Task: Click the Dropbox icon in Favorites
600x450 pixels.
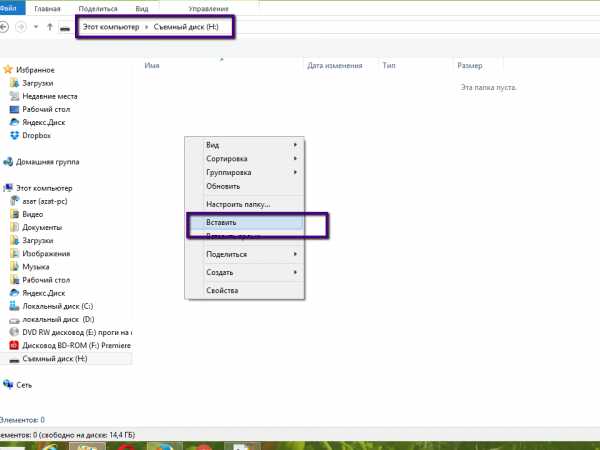Action: pyautogui.click(x=14, y=135)
